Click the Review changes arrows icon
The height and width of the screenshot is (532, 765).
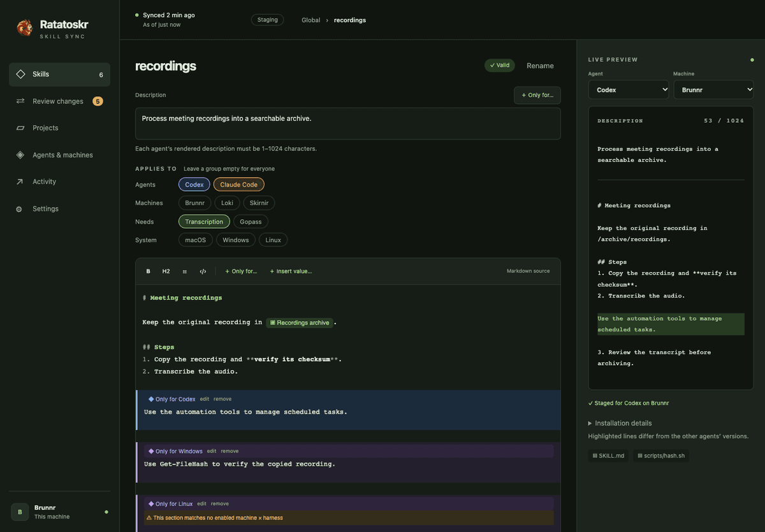(x=20, y=101)
